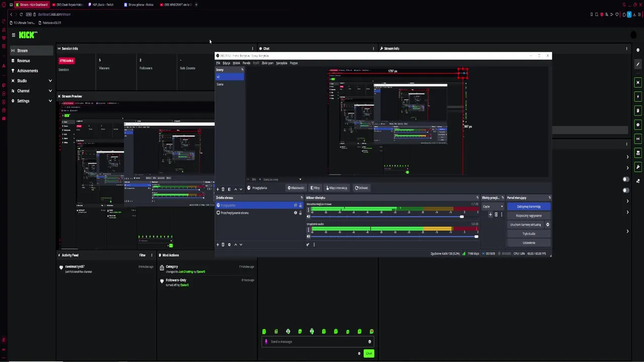This screenshot has height=362, width=644.
Task: Open Session Info options menu
Action: click(253, 48)
